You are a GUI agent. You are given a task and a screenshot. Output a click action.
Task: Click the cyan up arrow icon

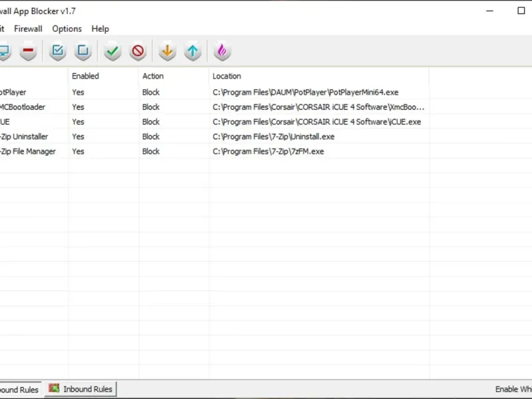pos(193,51)
